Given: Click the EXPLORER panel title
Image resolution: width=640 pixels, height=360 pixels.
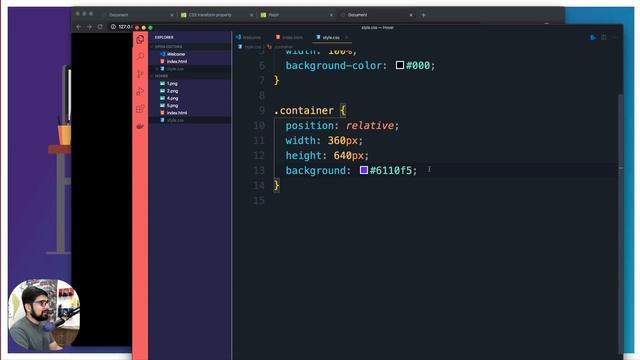Looking at the screenshot, I should point(164,37).
